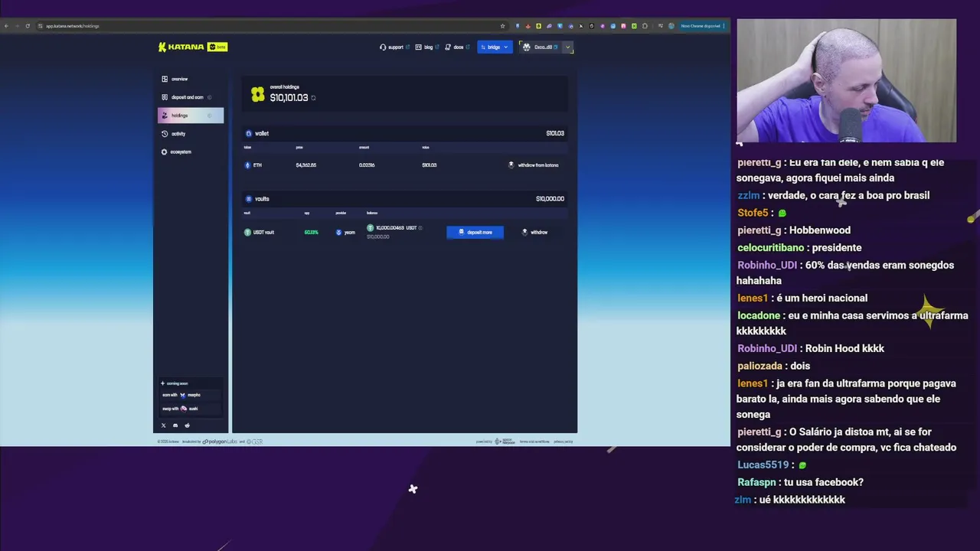Click the wallet total $101.03
Image resolution: width=980 pixels, height=551 pixels.
[x=555, y=133]
